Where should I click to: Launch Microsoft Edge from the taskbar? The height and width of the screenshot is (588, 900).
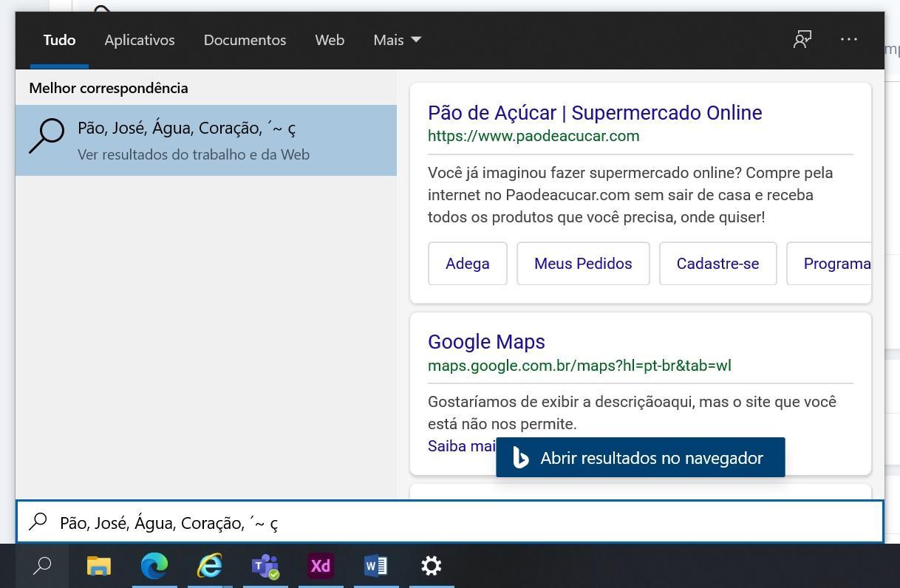[154, 566]
